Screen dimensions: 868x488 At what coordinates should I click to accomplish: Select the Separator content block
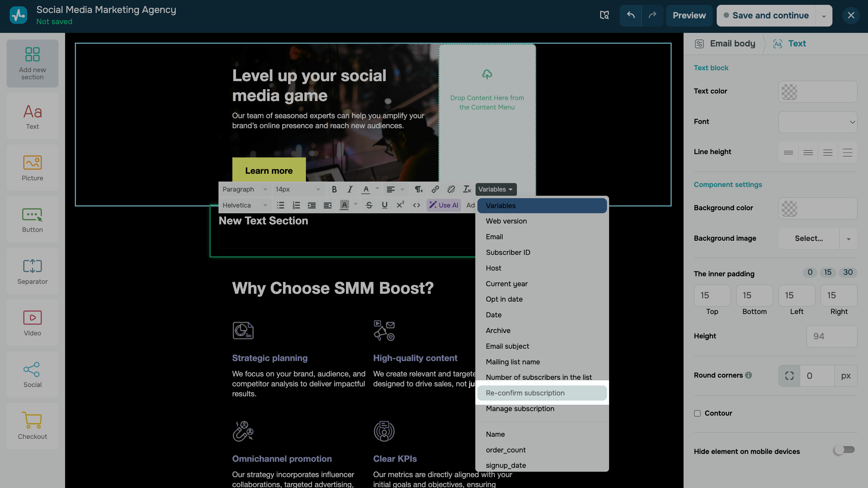[32, 271]
